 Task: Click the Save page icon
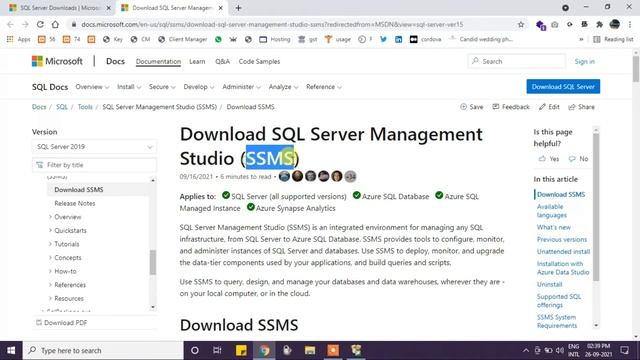[471, 107]
